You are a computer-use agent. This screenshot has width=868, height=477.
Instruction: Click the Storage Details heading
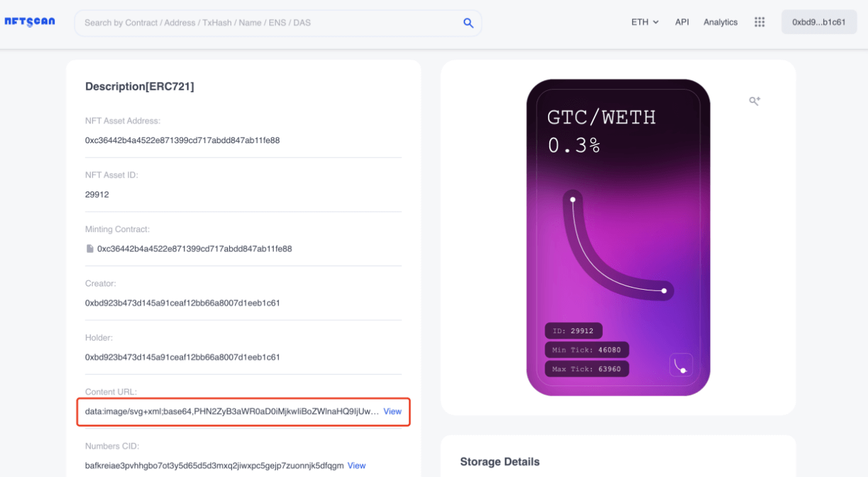[500, 461]
